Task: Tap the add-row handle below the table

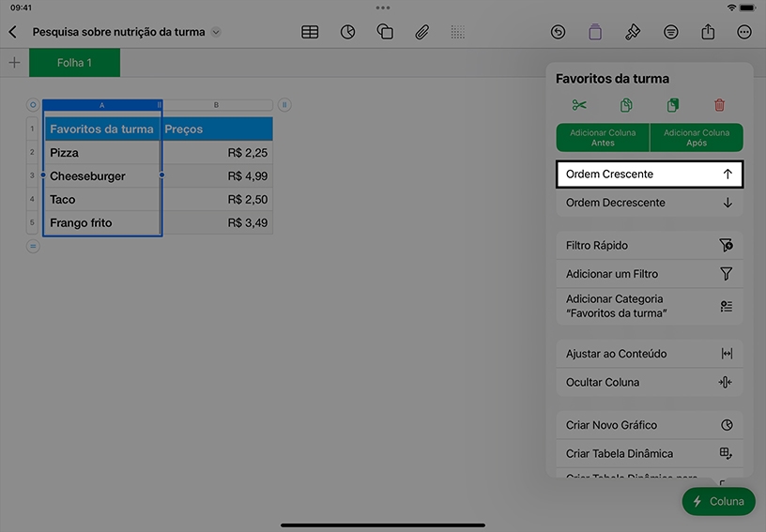Action: (33, 246)
